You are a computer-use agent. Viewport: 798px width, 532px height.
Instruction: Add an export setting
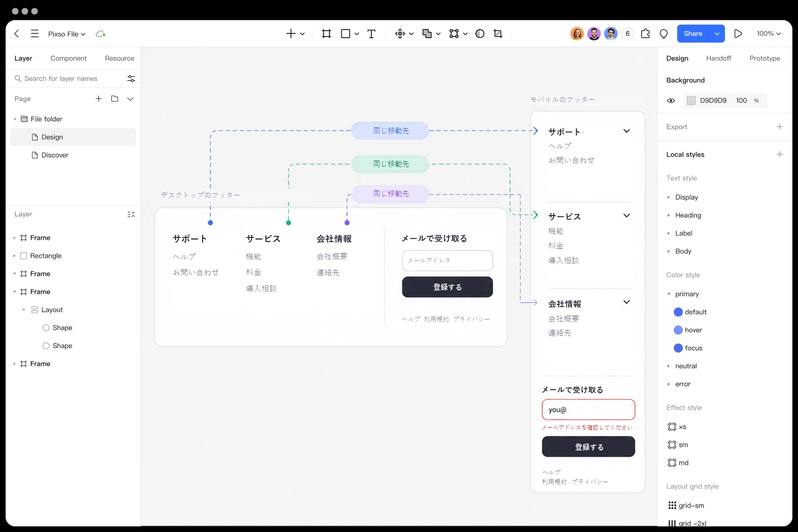click(x=779, y=127)
